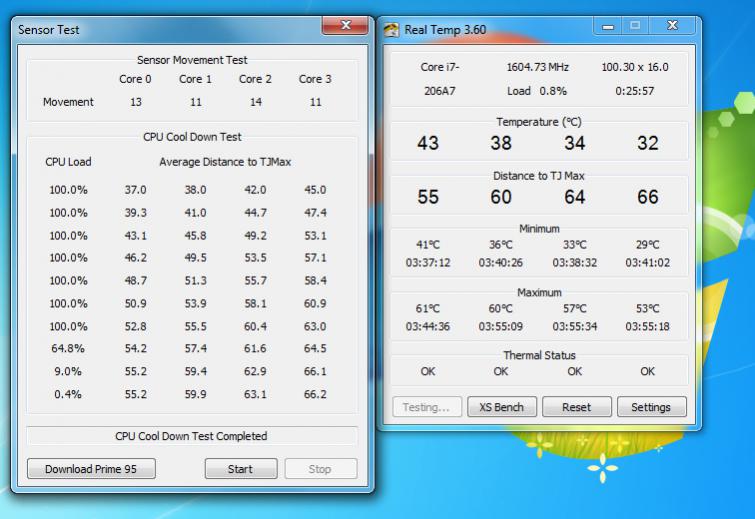Click movement value 14 for Core 2
Image resolution: width=755 pixels, height=519 pixels.
coord(256,102)
